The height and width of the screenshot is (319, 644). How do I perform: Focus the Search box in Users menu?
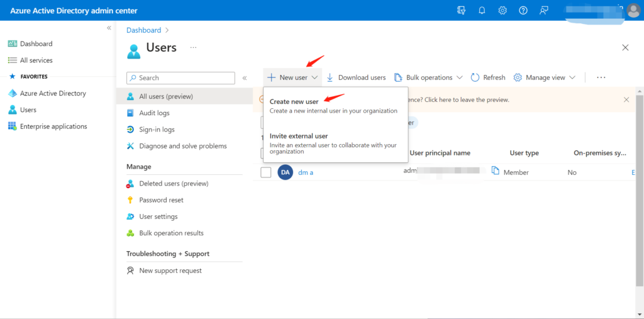point(180,77)
